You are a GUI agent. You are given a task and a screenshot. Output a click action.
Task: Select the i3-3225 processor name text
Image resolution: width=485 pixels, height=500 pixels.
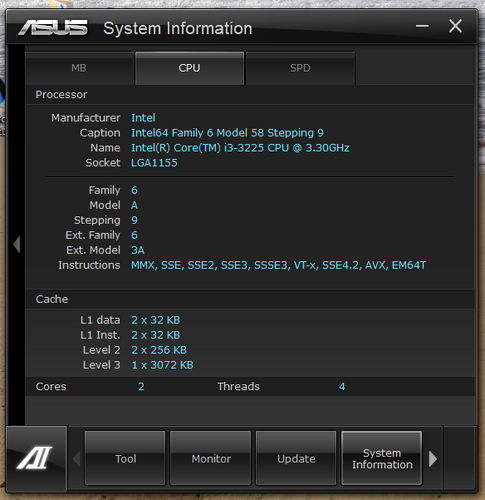coord(240,148)
